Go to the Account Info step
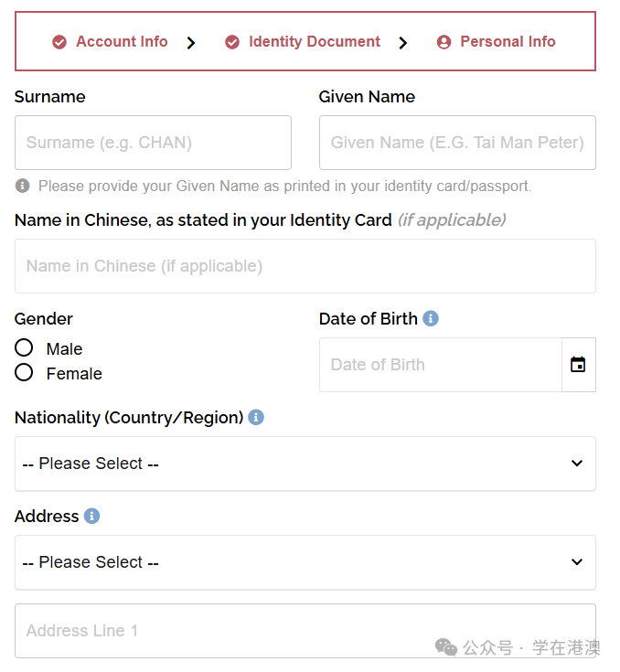 [x=122, y=42]
